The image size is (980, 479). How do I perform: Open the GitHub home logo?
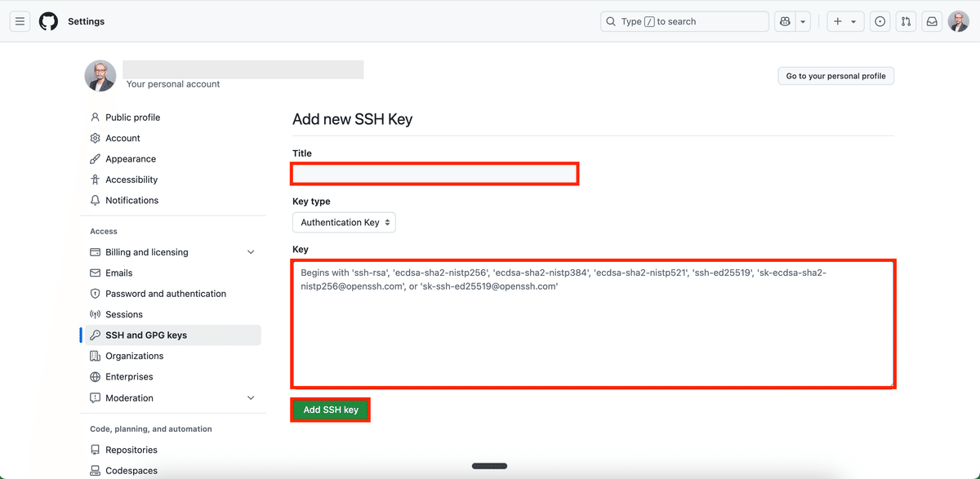pos(48,21)
